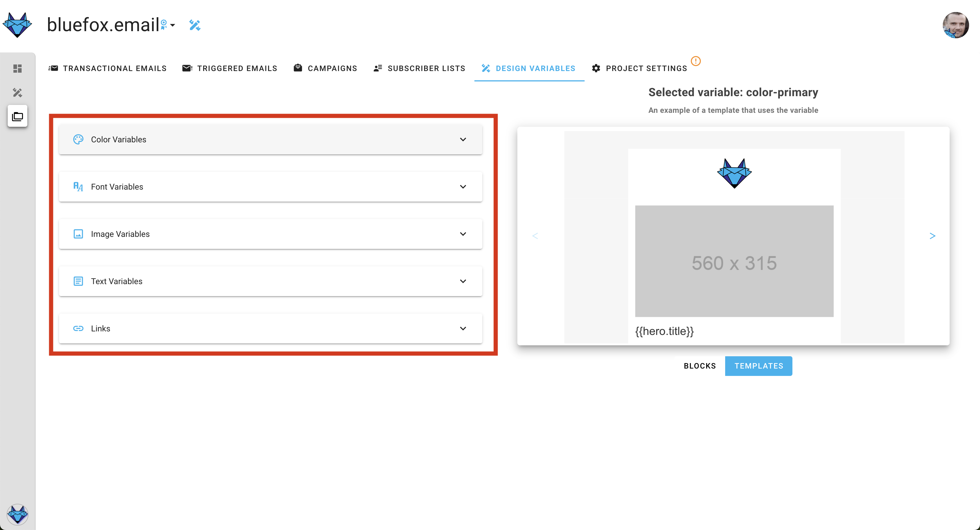
Task: Click the {{hero.title}} text in preview
Action: (664, 331)
